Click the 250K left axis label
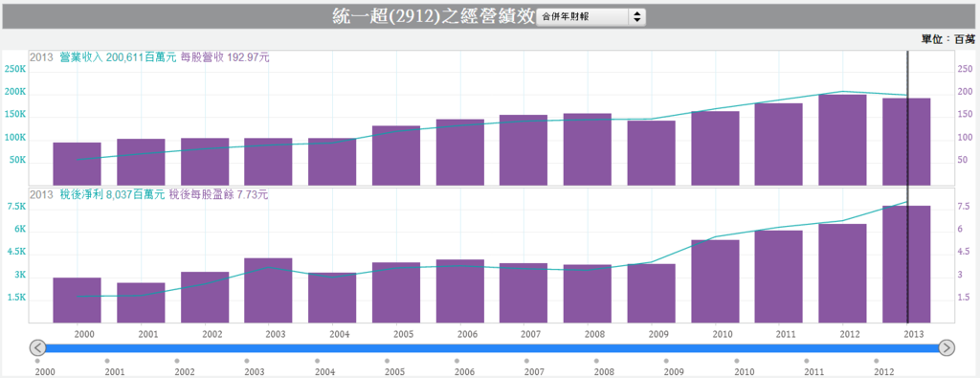Screen dimensions: 980x378 (x=15, y=69)
